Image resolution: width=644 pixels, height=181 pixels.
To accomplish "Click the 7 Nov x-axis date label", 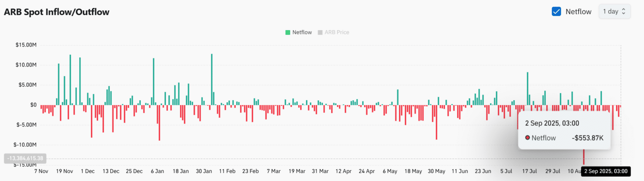I will tap(41, 171).
